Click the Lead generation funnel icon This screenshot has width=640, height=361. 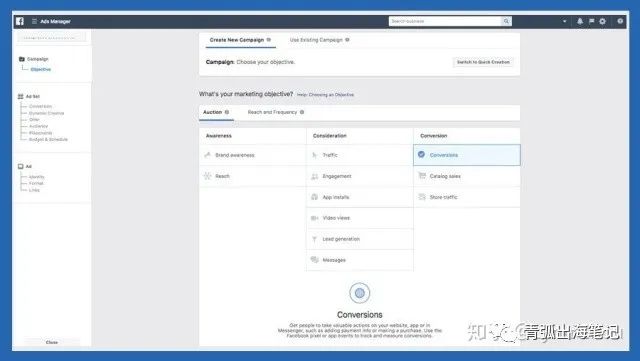[314, 239]
